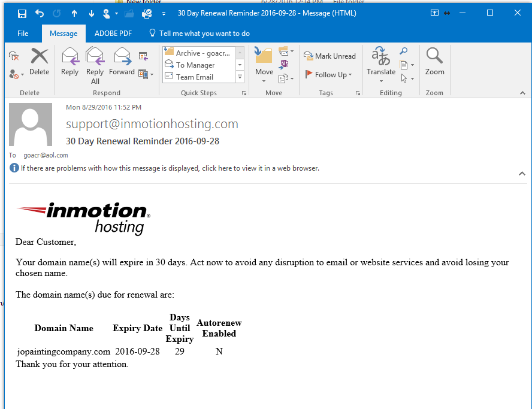Viewport: 532px width, 409px height.
Task: Click the Tell me search field
Action: pos(204,34)
